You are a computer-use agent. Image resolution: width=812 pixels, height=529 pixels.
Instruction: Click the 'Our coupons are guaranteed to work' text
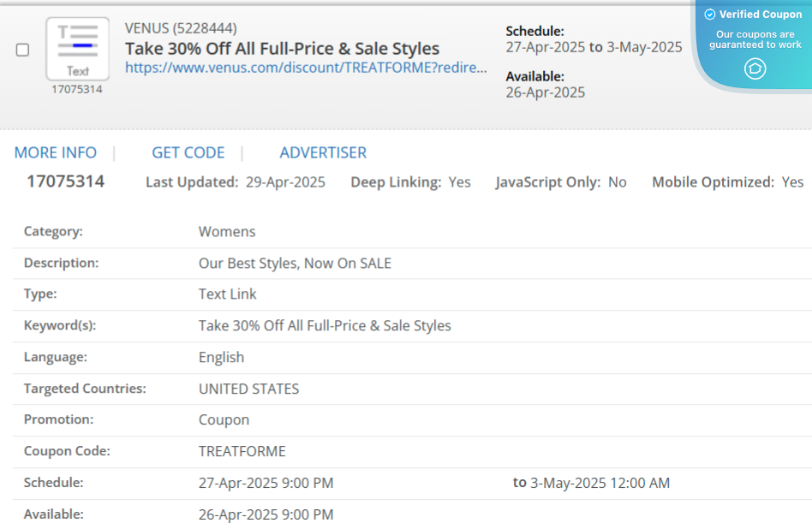coord(755,39)
